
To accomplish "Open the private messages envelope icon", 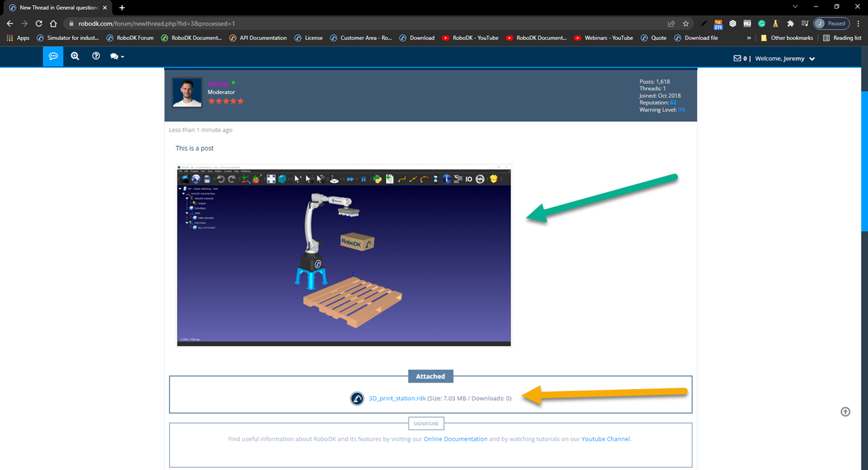I will click(x=737, y=59).
